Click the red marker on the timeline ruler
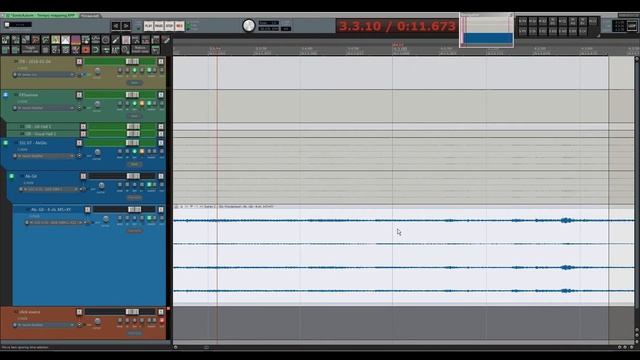Screen dimensions: 640x360 click(x=397, y=45)
